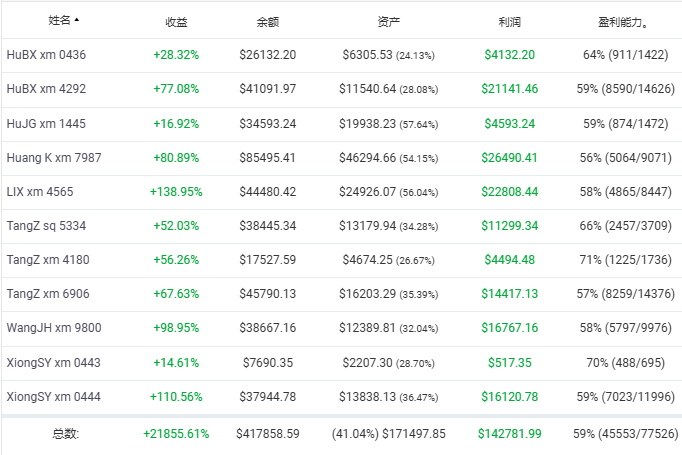Image resolution: width=682 pixels, height=455 pixels.
Task: Open XiongSY xm 0443 account
Action: (53, 362)
